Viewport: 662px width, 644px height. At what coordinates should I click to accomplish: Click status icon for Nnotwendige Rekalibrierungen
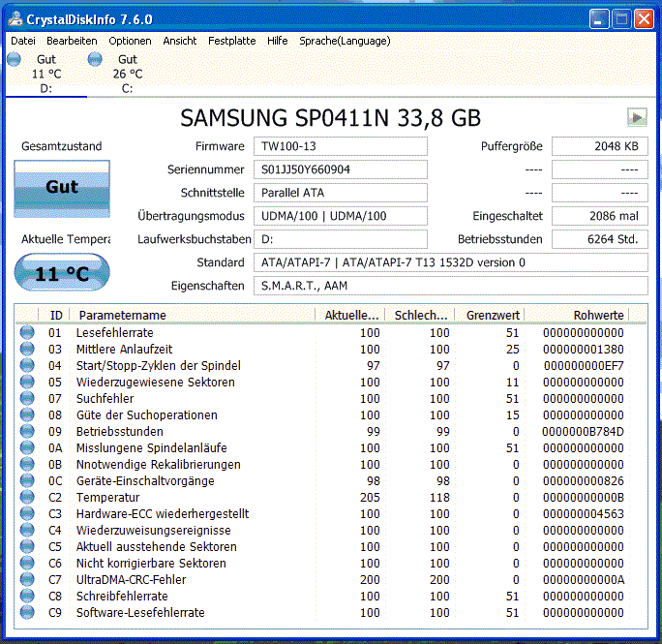click(27, 465)
